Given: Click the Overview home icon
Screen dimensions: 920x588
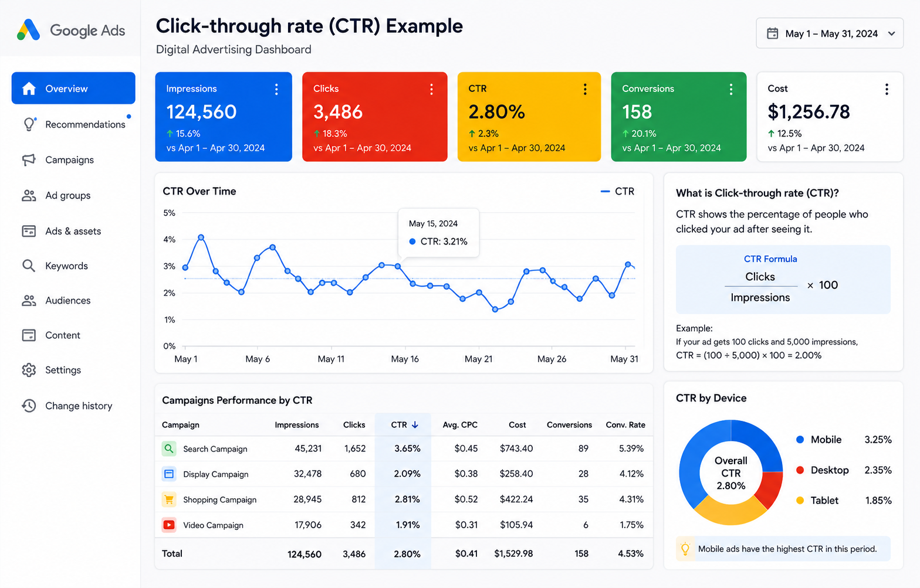Looking at the screenshot, I should click(29, 89).
